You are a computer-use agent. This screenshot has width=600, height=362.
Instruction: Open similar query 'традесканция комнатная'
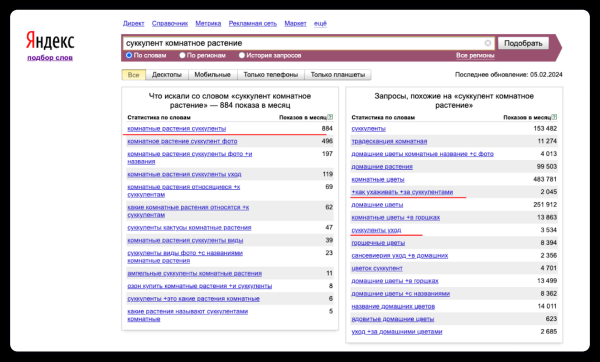(389, 141)
